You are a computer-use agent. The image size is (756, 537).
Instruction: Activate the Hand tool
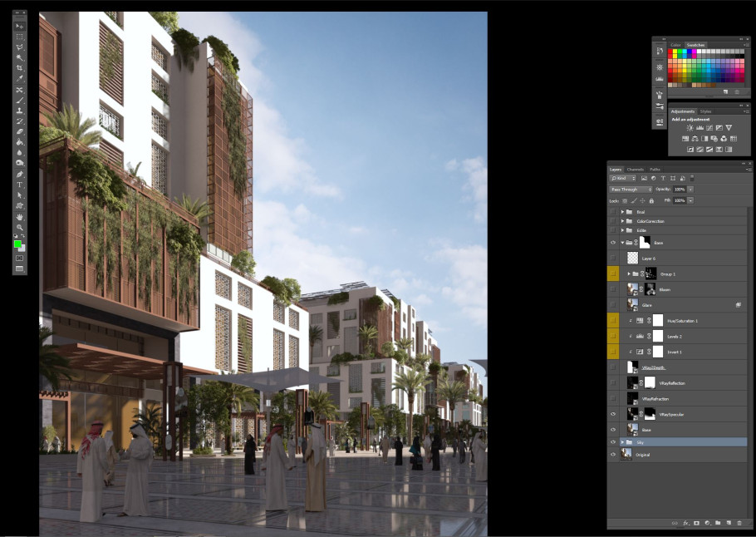(x=20, y=216)
